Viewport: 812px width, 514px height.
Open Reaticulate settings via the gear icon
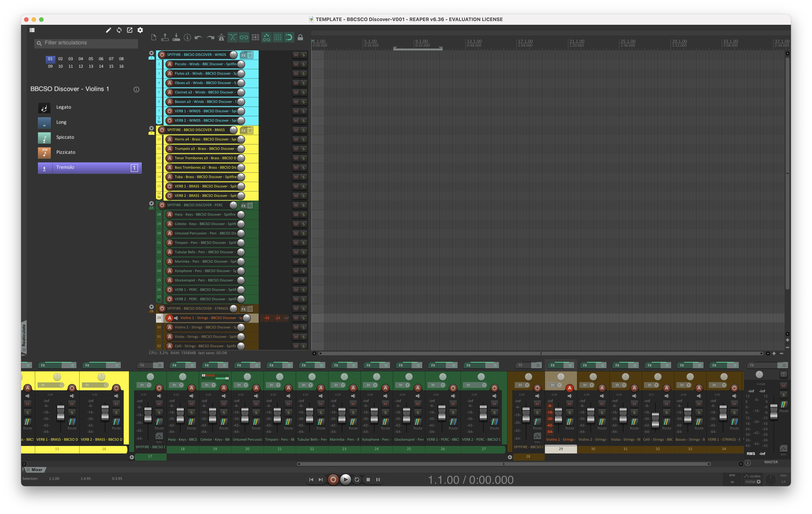click(x=140, y=30)
